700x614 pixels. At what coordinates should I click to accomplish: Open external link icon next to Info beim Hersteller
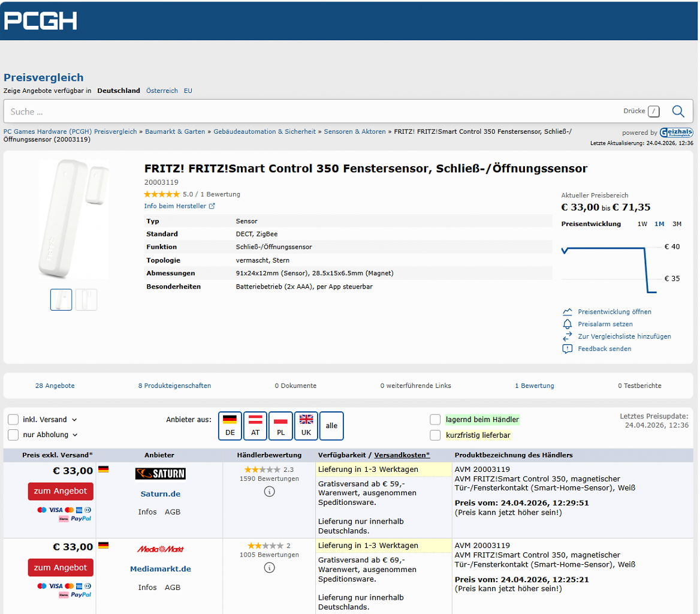click(212, 206)
